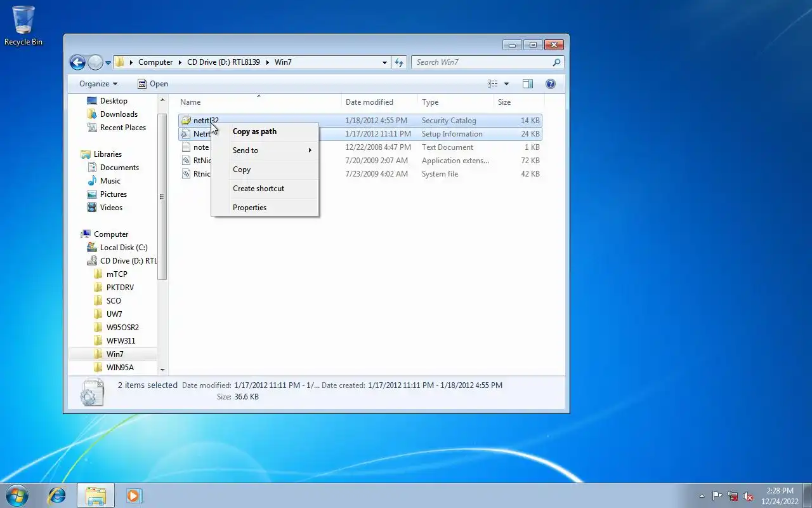The image size is (812, 508).
Task: Show hidden tray icons arrow
Action: coord(702,496)
